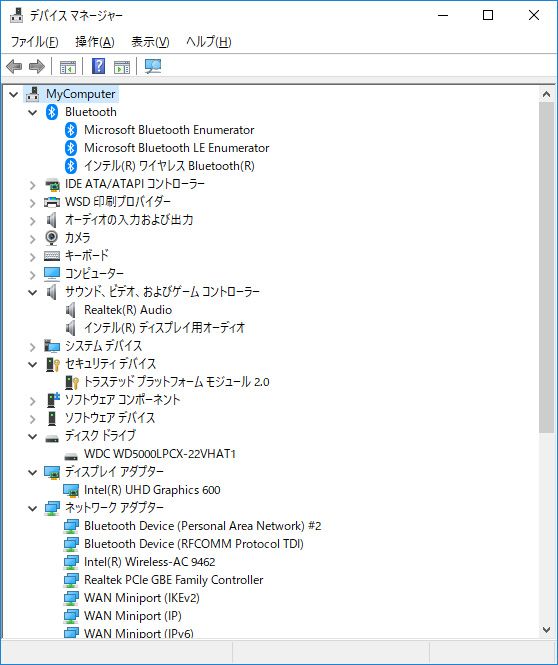The width and height of the screenshot is (558, 665).
Task: Open the 表示(V) menu
Action: pyautogui.click(x=150, y=42)
